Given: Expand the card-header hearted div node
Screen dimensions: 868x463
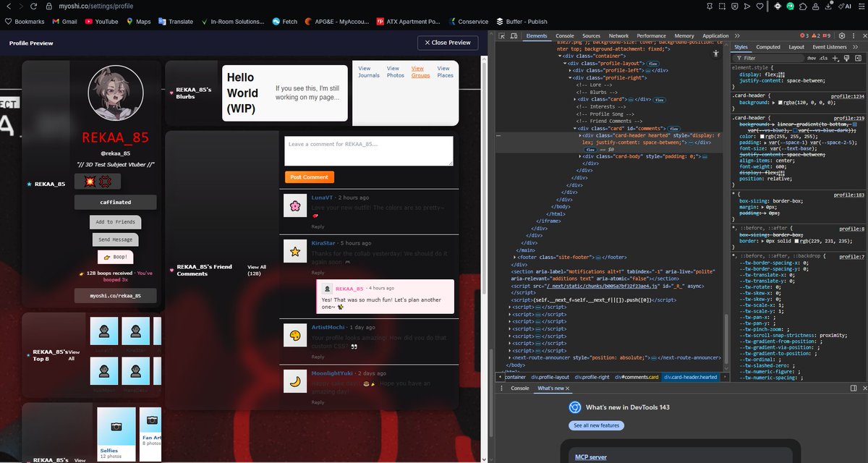Looking at the screenshot, I should point(581,135).
